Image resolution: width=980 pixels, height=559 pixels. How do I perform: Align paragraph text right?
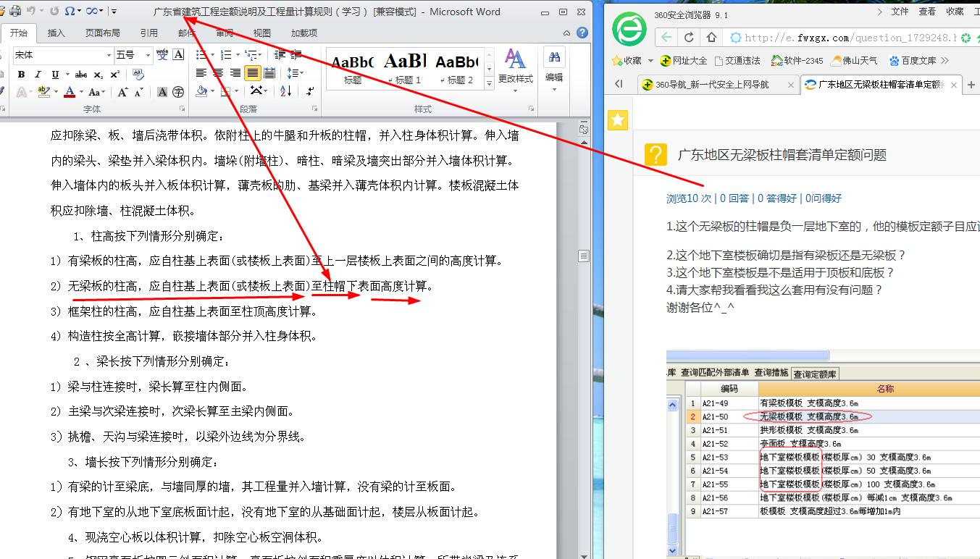click(235, 73)
